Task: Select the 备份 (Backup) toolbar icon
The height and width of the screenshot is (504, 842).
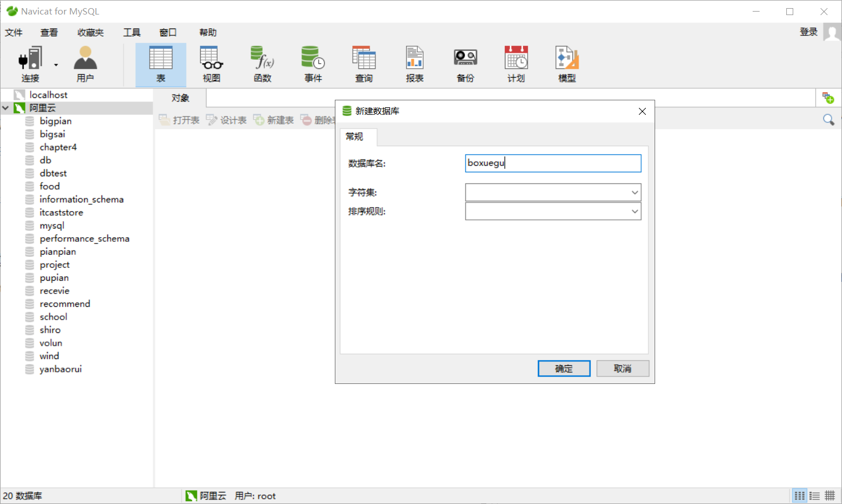Action: [x=465, y=64]
